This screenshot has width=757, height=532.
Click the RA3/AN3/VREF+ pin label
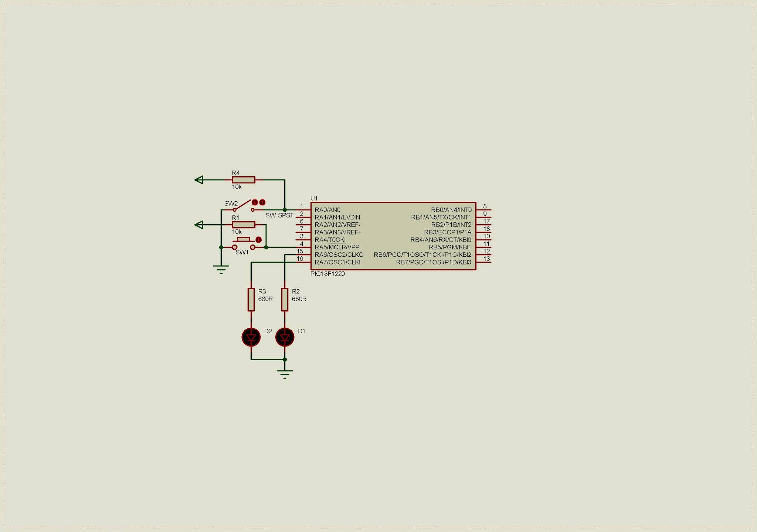[x=338, y=232]
